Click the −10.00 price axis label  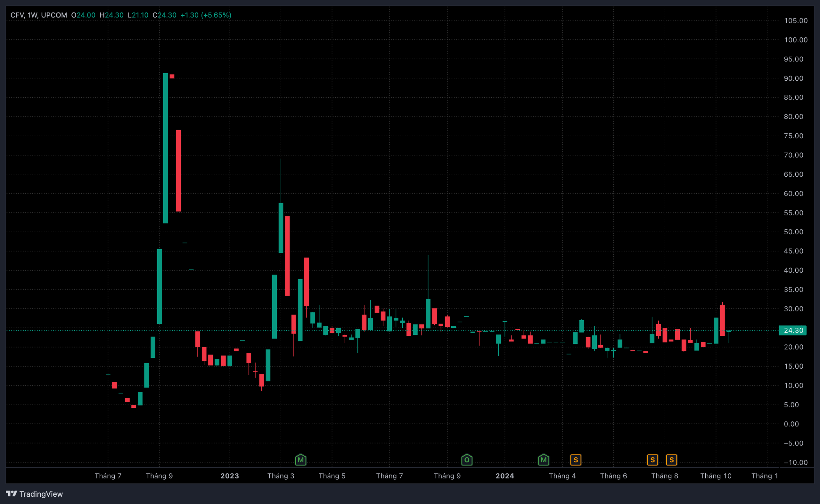796,462
